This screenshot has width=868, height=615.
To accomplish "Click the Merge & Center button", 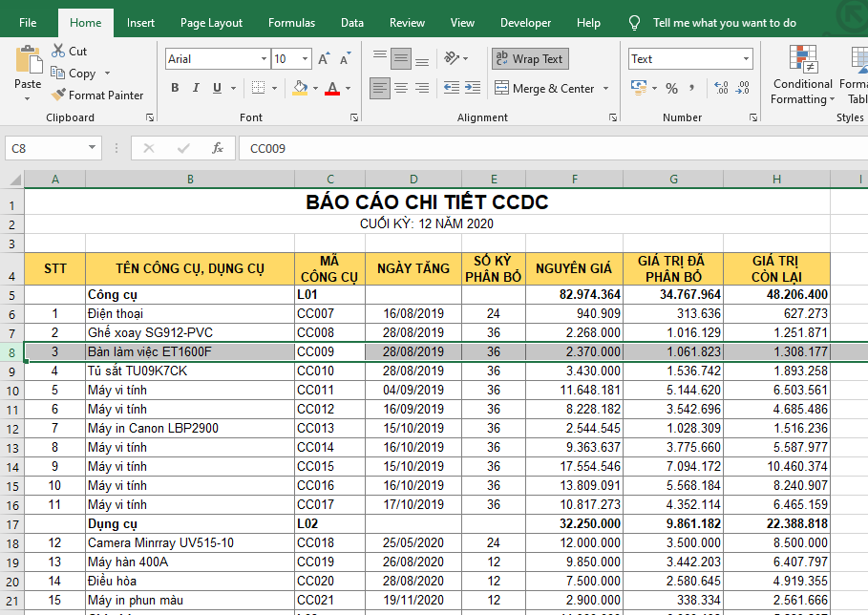I will coord(544,89).
